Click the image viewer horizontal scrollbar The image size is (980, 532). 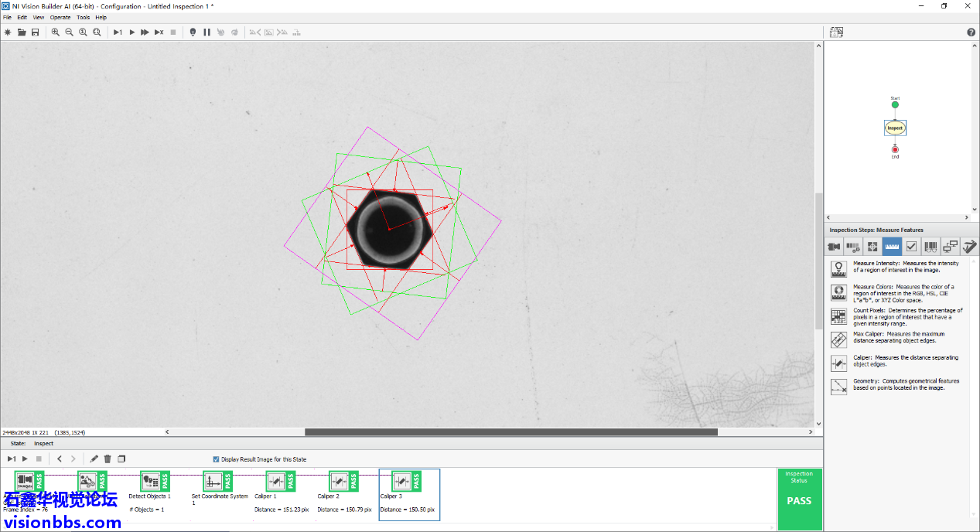coord(510,432)
